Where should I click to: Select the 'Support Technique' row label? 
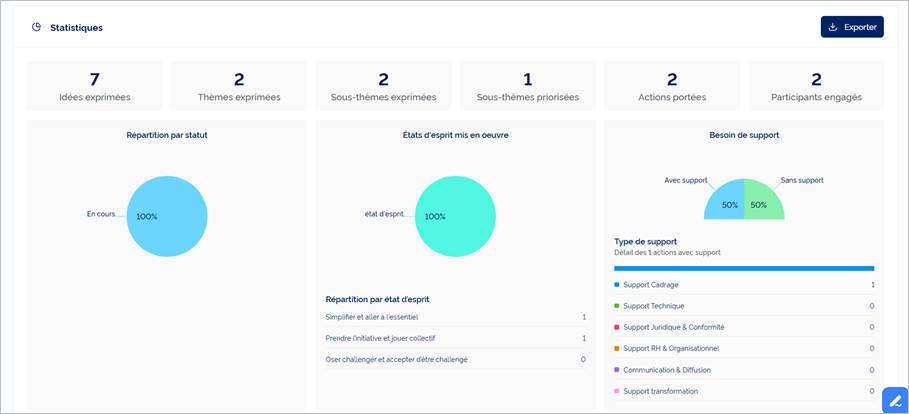pos(653,306)
